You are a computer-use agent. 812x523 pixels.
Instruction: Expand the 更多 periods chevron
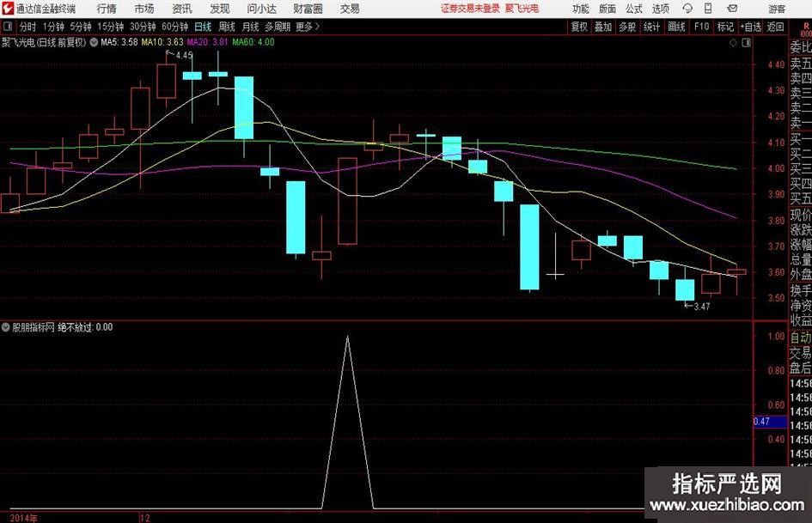[317, 27]
